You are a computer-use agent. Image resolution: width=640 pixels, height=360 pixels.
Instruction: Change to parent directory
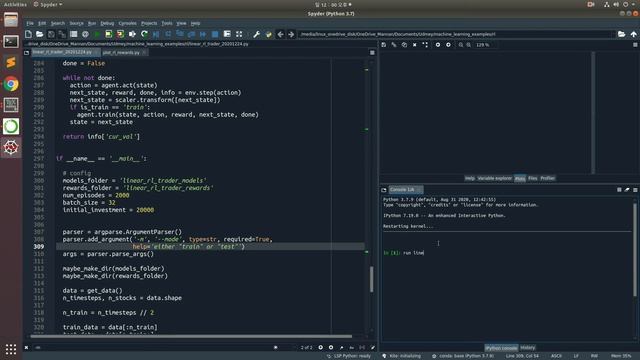(x=633, y=34)
